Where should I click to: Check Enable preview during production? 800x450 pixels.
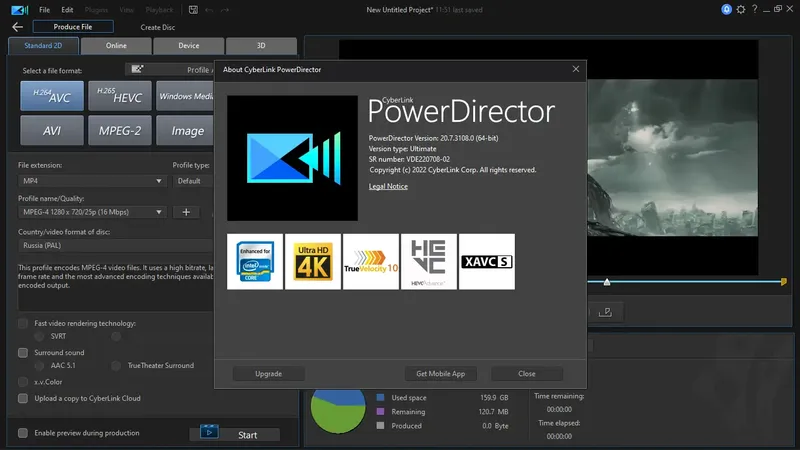tap(23, 433)
